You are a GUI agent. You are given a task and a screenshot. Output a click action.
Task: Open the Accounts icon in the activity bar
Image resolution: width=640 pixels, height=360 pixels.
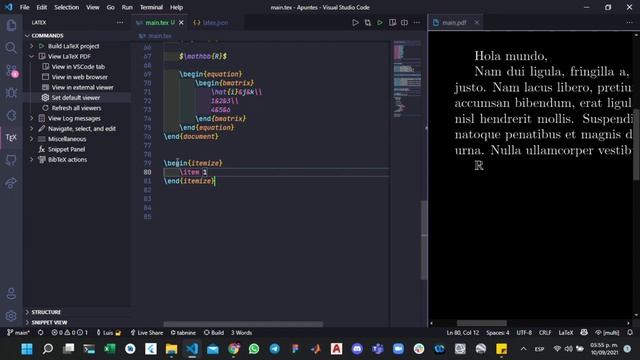[x=11, y=293]
